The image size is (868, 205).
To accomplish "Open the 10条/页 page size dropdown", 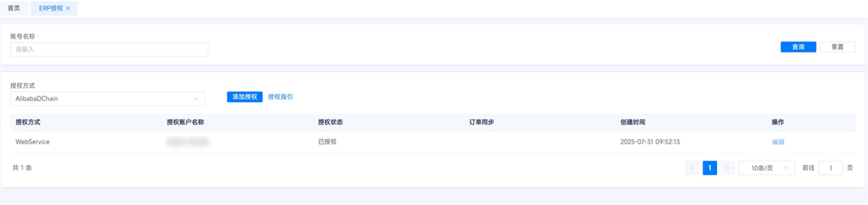I will [x=766, y=168].
